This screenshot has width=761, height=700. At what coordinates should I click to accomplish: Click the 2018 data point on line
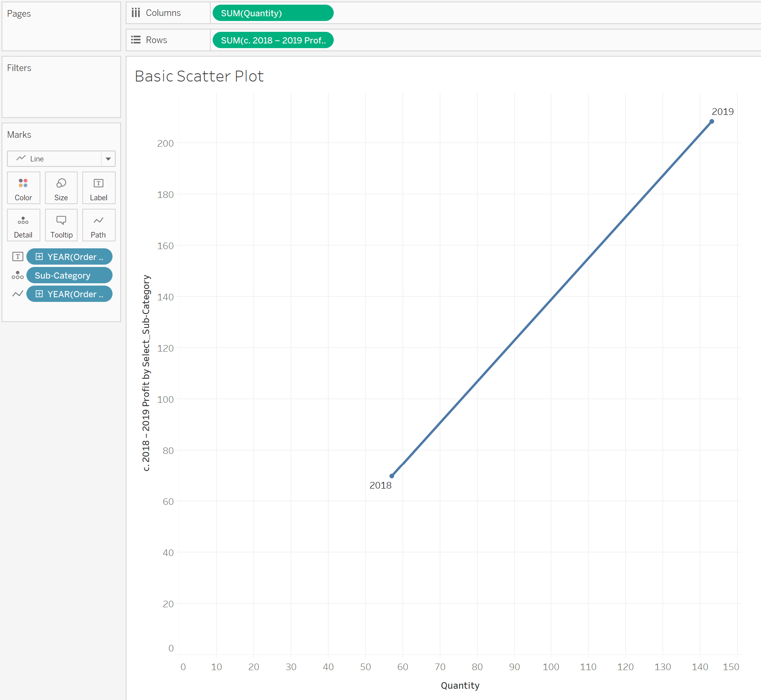point(392,476)
